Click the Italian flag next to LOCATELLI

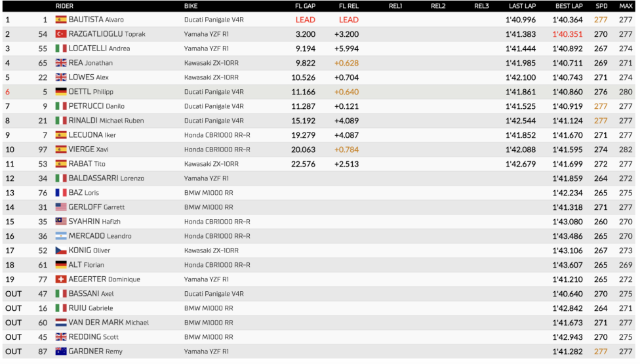(61, 48)
